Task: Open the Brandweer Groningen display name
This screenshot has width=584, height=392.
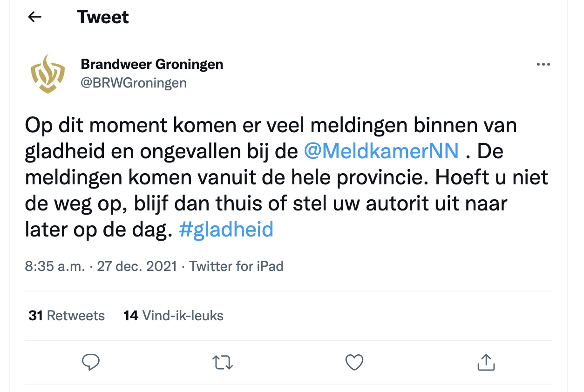Action: coord(152,64)
